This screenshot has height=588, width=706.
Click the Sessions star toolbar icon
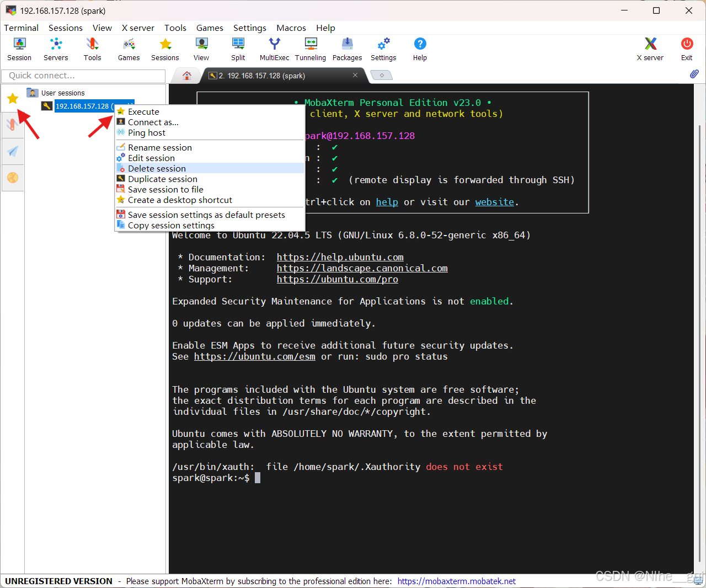[165, 49]
